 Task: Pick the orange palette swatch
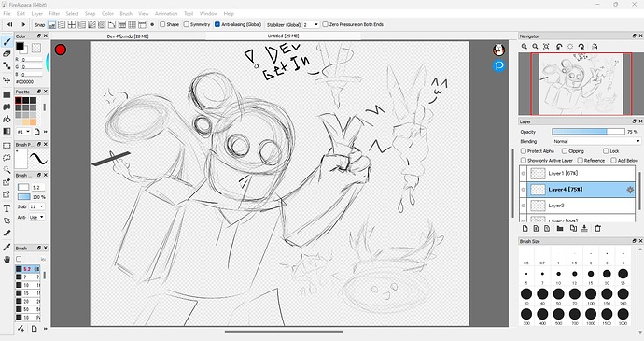click(33, 121)
